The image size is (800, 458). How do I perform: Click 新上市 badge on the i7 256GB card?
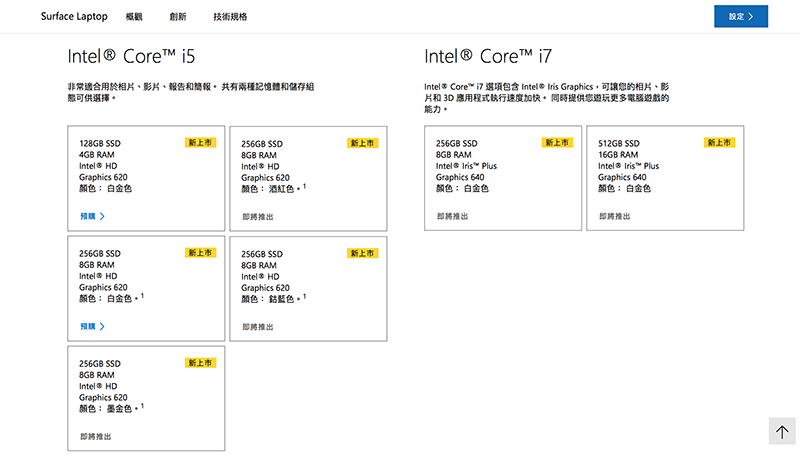557,143
